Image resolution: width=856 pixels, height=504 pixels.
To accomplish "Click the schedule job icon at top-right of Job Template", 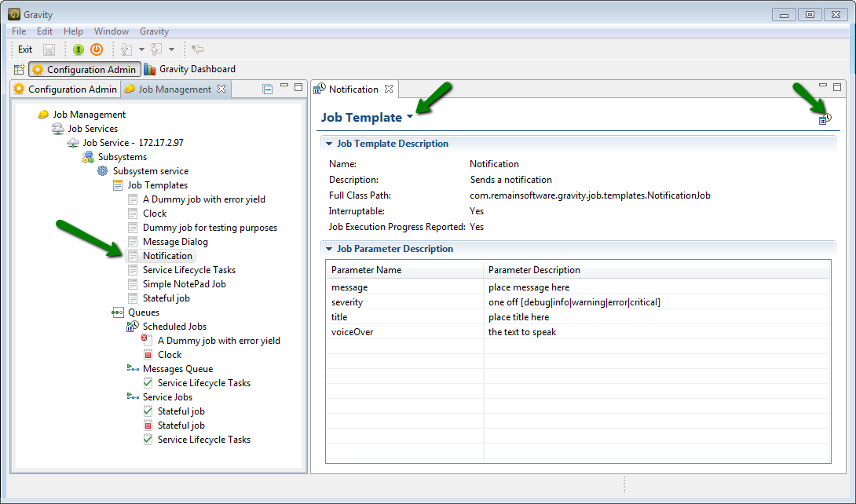I will pos(825,119).
